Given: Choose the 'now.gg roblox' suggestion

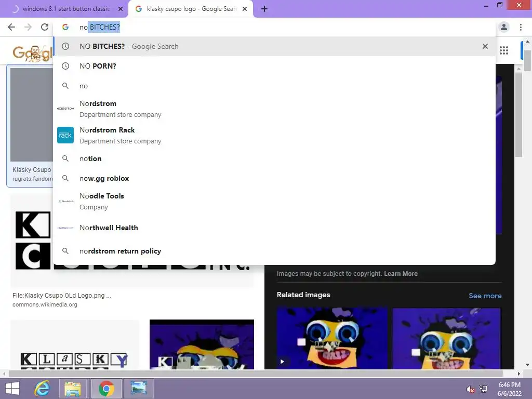Looking at the screenshot, I should (274, 178).
